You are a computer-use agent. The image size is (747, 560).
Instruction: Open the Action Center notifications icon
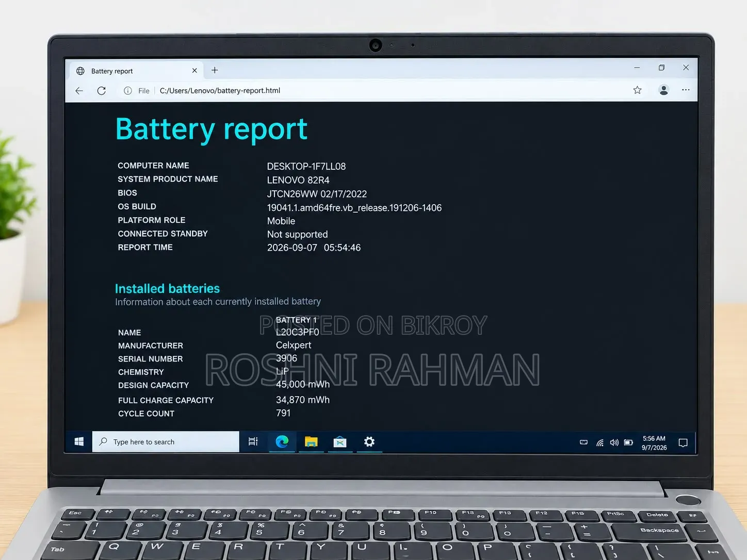click(683, 443)
